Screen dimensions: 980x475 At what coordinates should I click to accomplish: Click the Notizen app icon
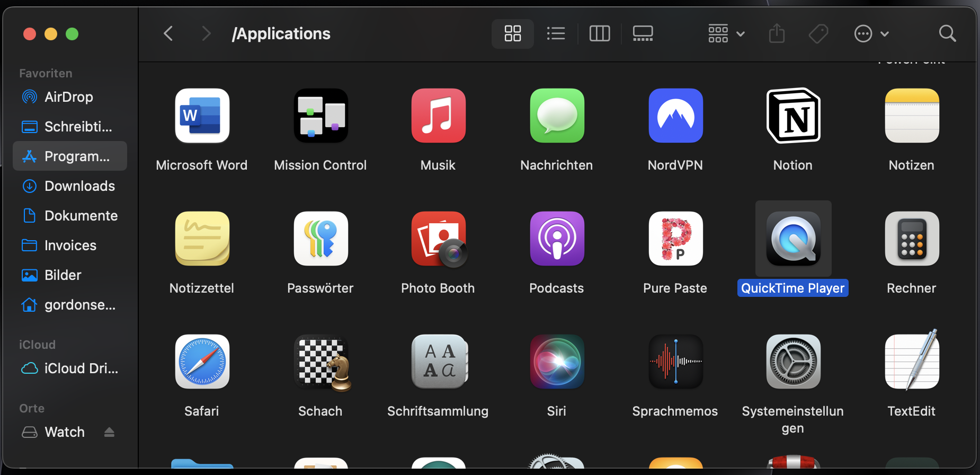coord(912,116)
